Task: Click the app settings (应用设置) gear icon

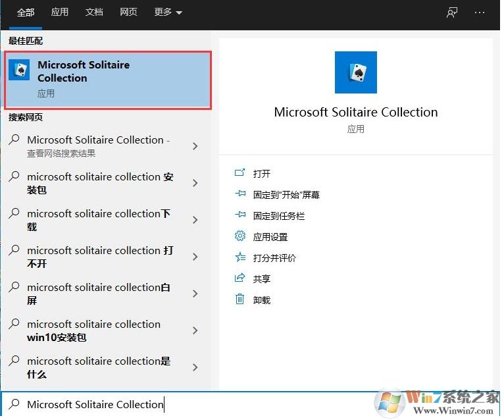Action: [239, 236]
